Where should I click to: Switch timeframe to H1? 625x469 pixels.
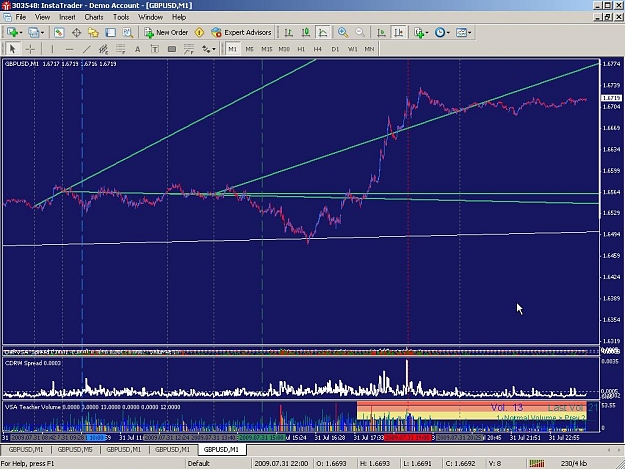[x=301, y=49]
